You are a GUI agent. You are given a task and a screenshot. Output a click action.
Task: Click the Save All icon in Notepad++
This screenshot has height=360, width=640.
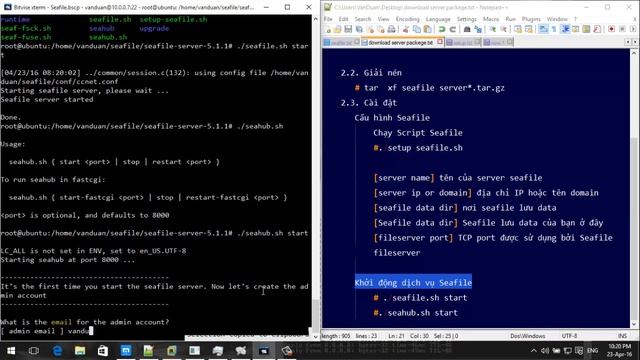[359, 29]
